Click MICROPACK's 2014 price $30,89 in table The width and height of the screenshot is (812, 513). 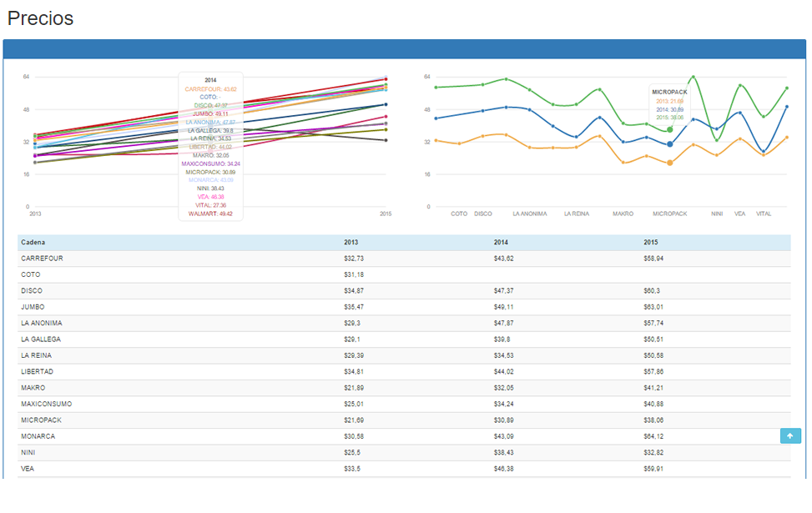(504, 420)
